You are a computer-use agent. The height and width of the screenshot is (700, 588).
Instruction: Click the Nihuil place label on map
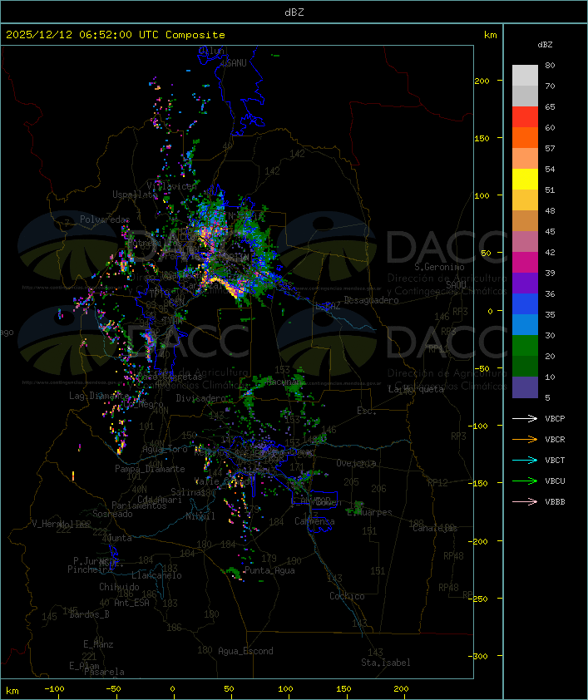[x=200, y=516]
